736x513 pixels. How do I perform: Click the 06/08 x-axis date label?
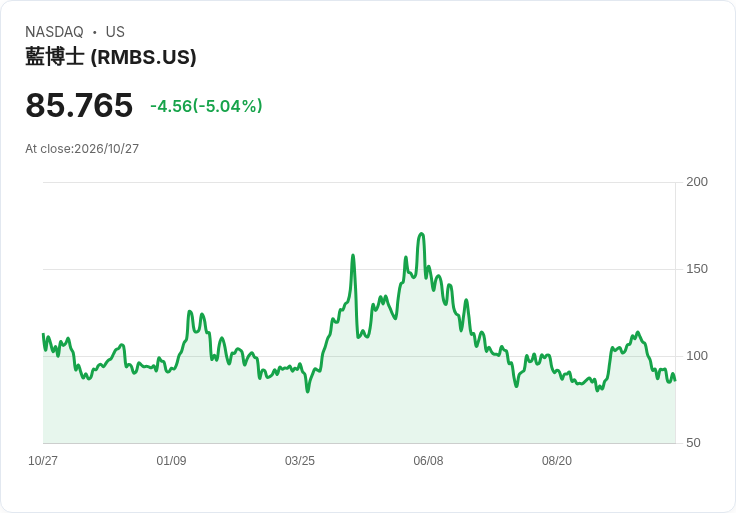[x=428, y=460]
